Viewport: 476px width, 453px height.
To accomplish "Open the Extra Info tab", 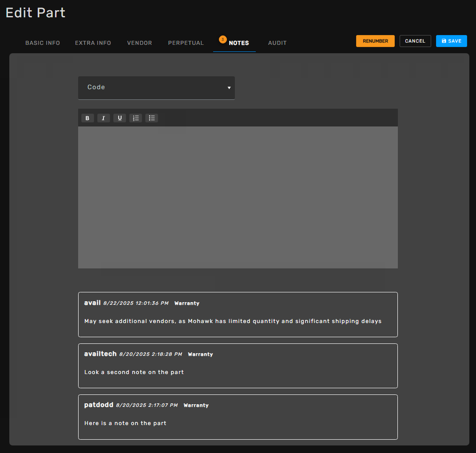I will click(x=93, y=43).
